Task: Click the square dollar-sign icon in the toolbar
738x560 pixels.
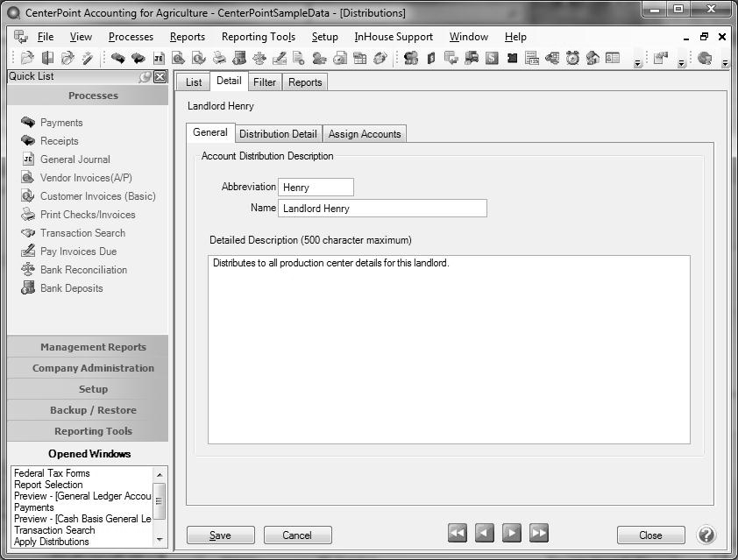Action: click(492, 58)
